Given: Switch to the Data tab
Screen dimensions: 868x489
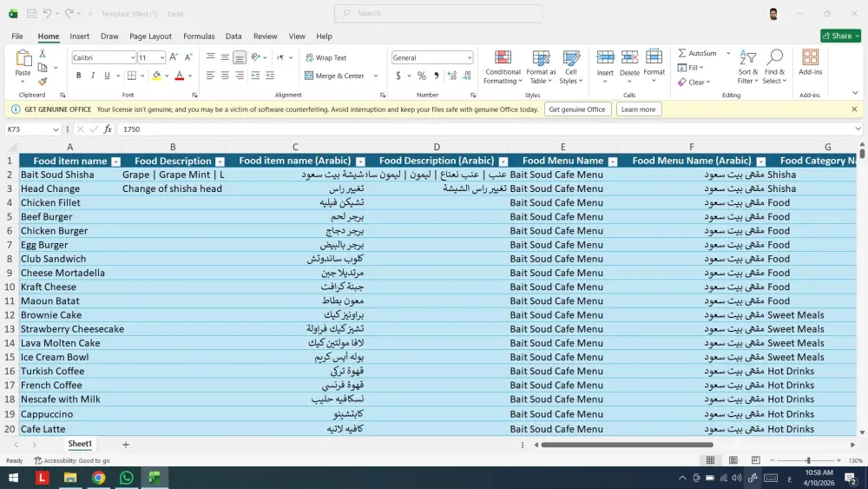Looking at the screenshot, I should [233, 36].
